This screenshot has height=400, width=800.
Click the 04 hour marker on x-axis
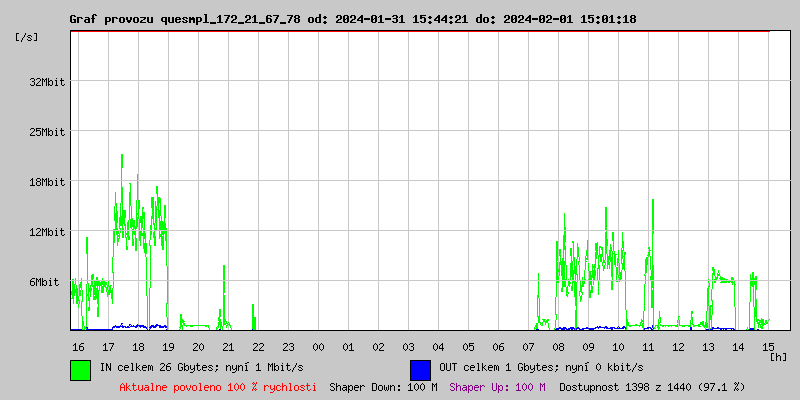438,346
